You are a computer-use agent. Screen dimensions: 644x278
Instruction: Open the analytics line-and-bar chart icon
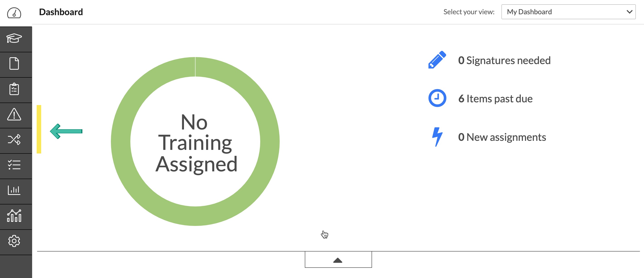pyautogui.click(x=14, y=216)
